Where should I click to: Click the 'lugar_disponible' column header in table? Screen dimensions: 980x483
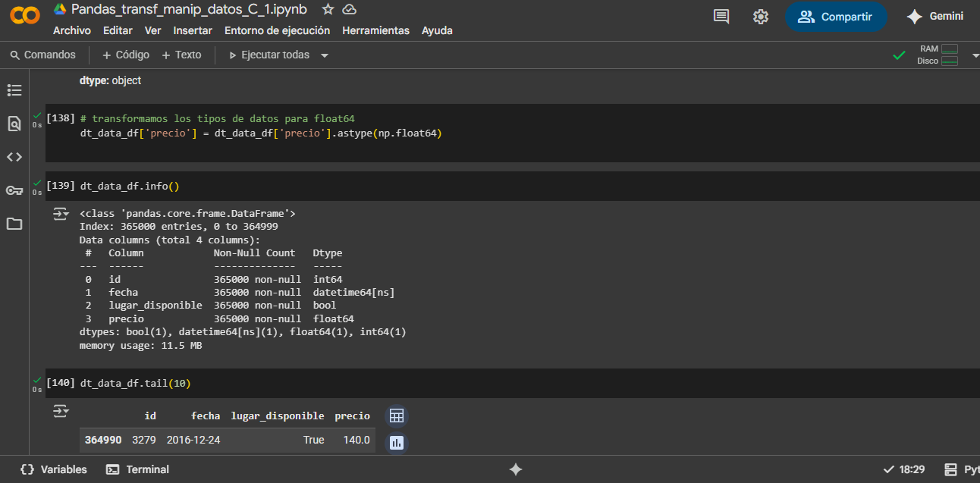[x=278, y=416]
